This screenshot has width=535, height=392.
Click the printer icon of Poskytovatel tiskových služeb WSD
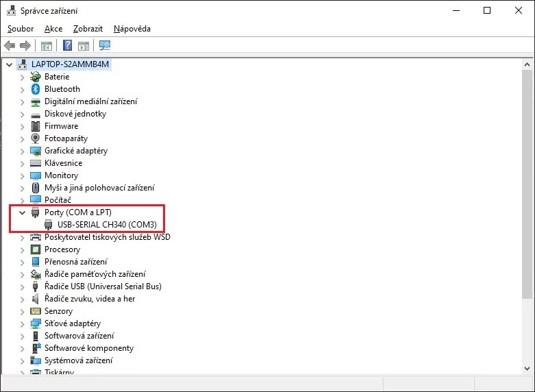(36, 237)
